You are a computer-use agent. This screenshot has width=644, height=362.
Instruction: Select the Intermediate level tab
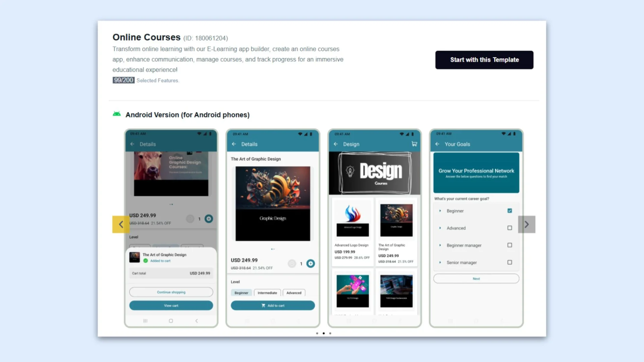267,293
